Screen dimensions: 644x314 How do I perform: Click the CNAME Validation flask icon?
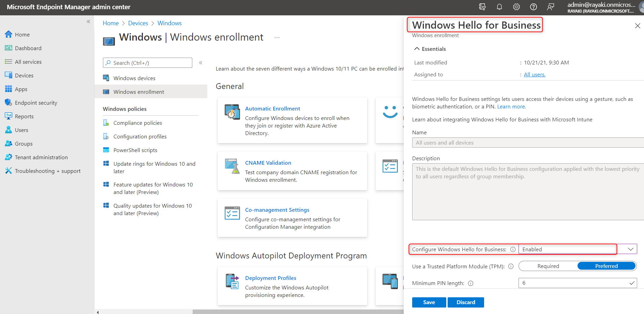(x=232, y=166)
